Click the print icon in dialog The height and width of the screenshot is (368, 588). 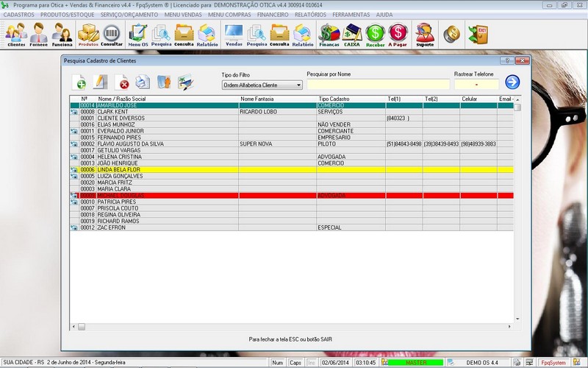click(x=143, y=82)
